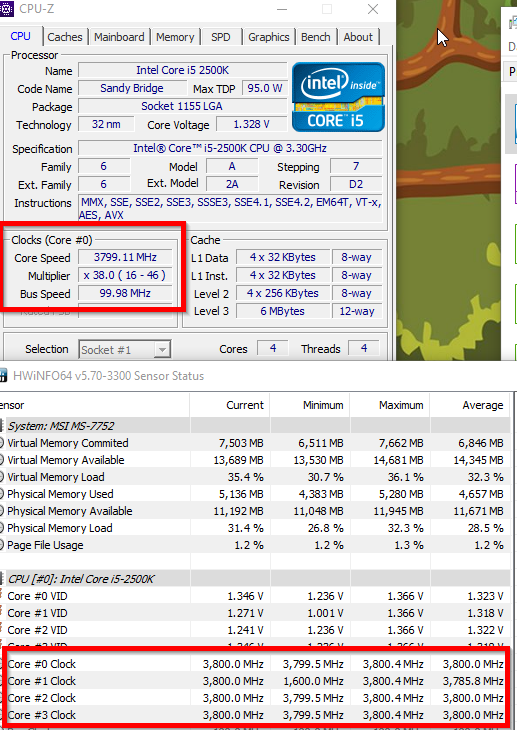Open the Bench tab
Image resolution: width=517 pixels, height=730 pixels.
[x=316, y=37]
